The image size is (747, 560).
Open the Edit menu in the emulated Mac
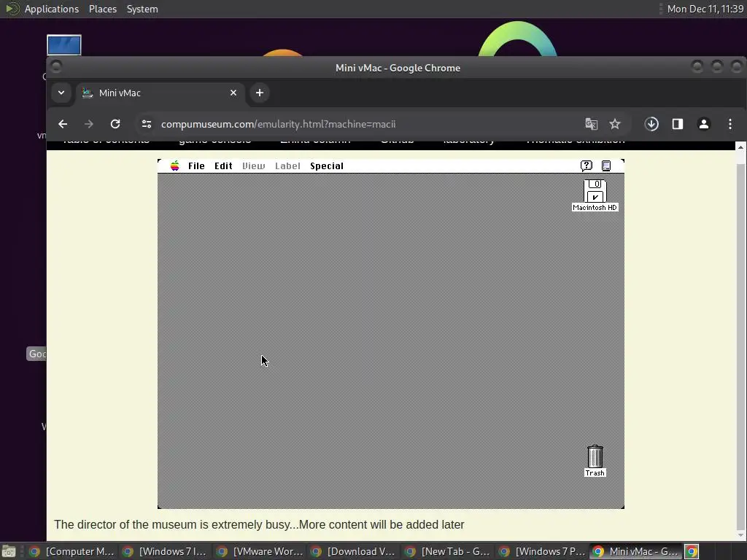[x=223, y=166]
